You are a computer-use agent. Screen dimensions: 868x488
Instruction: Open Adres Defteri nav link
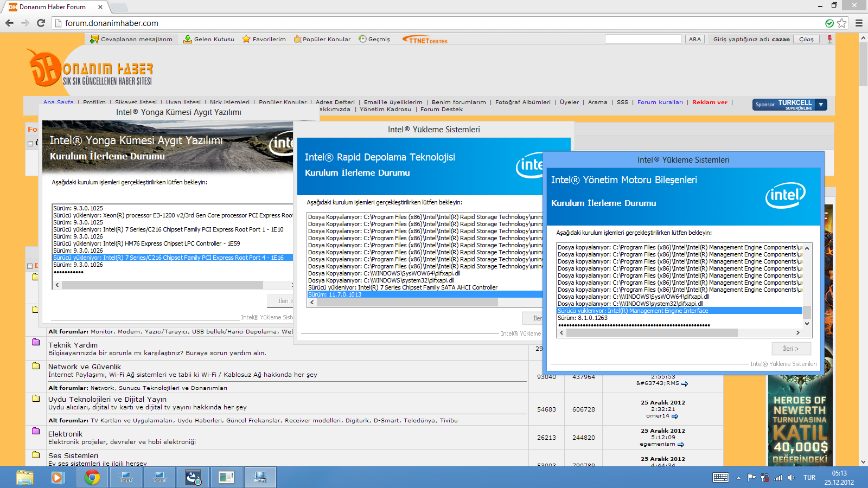click(x=335, y=102)
